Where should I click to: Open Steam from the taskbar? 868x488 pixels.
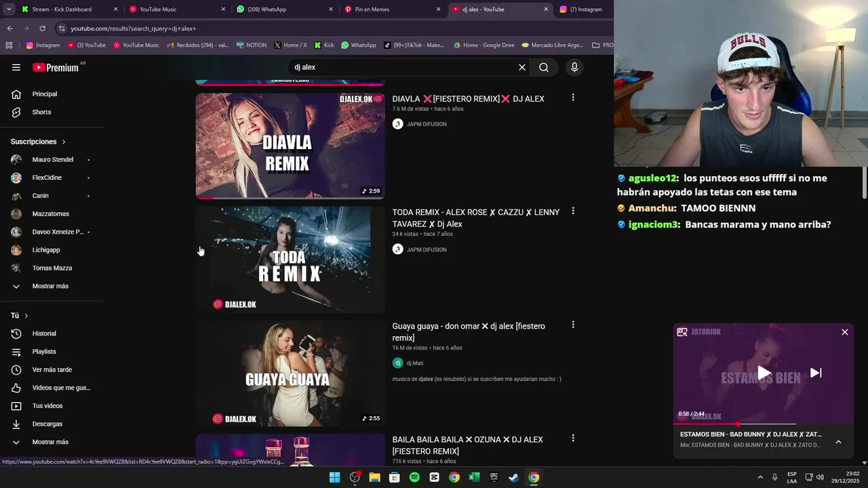point(514,477)
